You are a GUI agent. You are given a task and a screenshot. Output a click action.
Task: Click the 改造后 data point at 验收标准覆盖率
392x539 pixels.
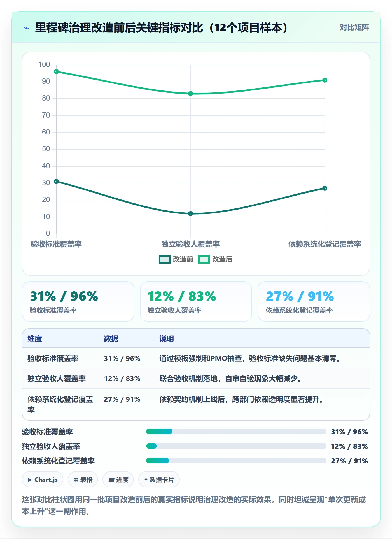[56, 72]
